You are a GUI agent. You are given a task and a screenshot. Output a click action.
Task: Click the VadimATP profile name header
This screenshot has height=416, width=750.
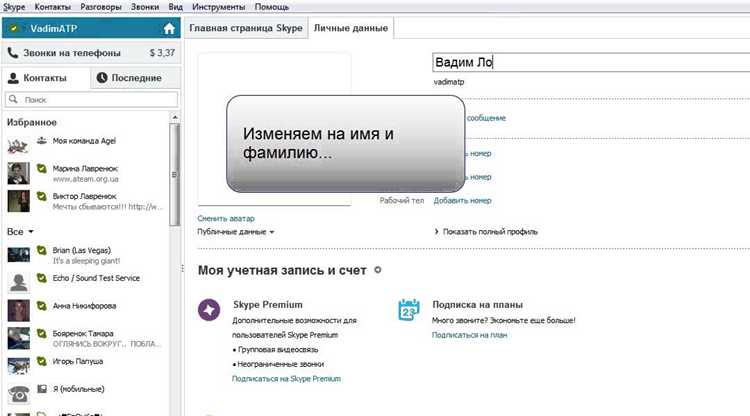tap(54, 29)
